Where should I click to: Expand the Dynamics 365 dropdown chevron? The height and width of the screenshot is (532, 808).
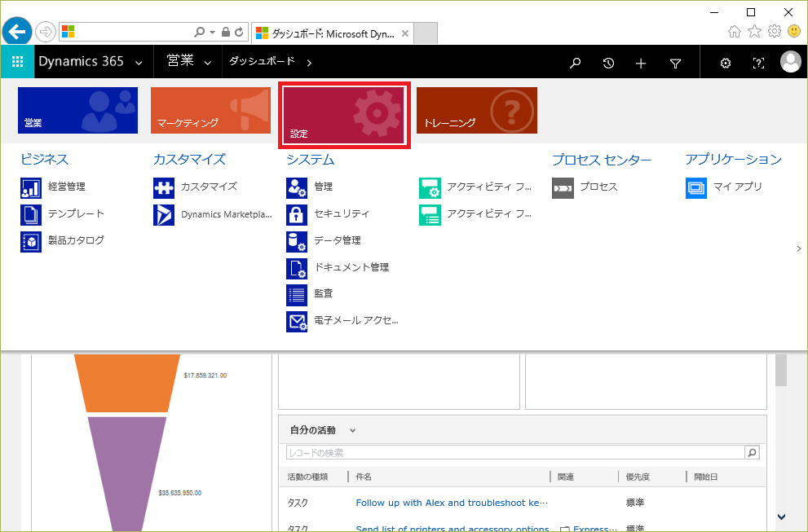point(139,64)
